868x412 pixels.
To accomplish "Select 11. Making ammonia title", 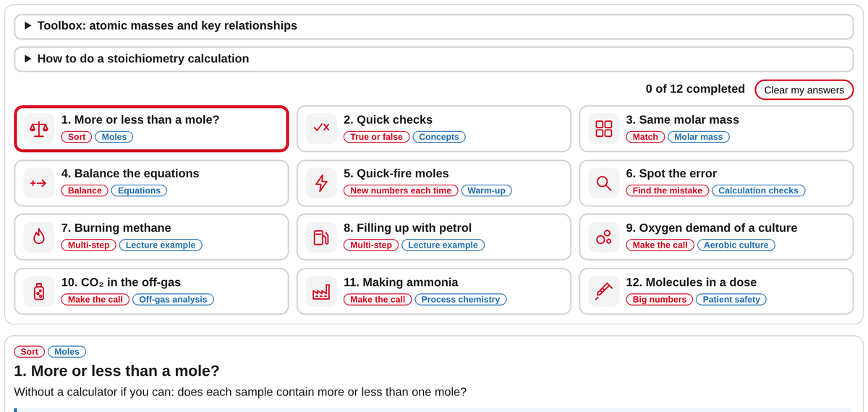I will pyautogui.click(x=401, y=282).
